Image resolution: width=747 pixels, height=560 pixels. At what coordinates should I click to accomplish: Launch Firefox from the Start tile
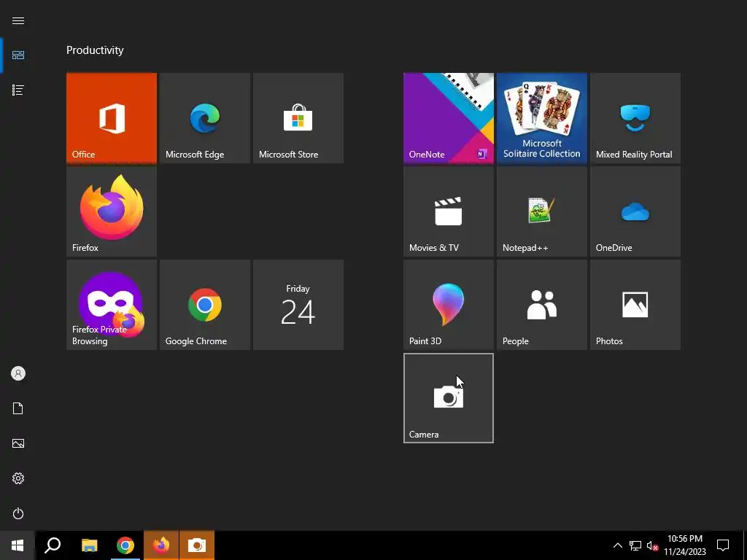pos(112,211)
